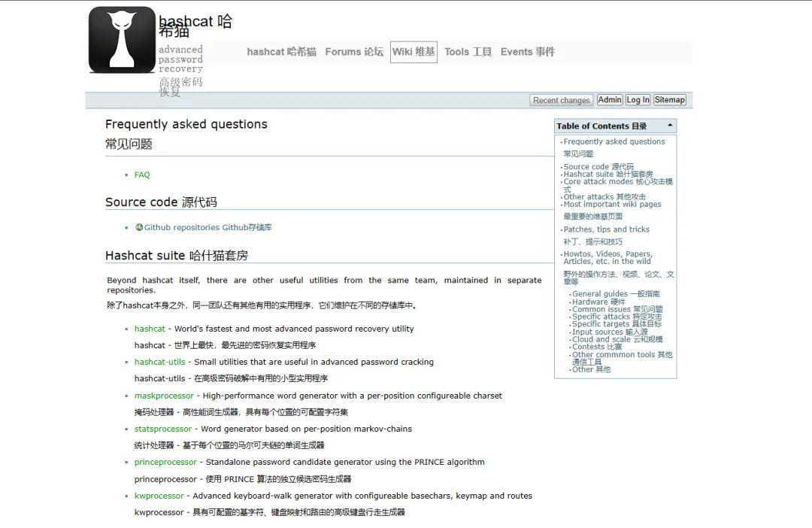Open the FAQ link
This screenshot has height=528, width=812.
[x=142, y=174]
